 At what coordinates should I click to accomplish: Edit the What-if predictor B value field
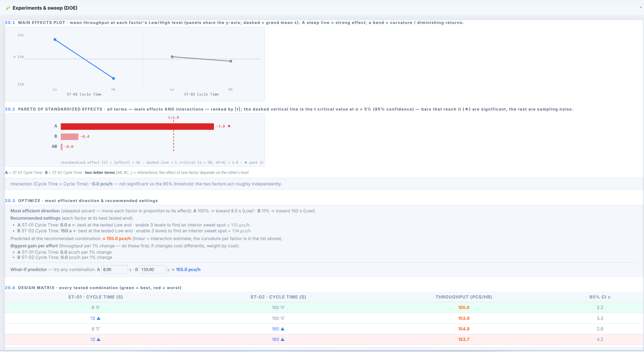(x=152, y=269)
